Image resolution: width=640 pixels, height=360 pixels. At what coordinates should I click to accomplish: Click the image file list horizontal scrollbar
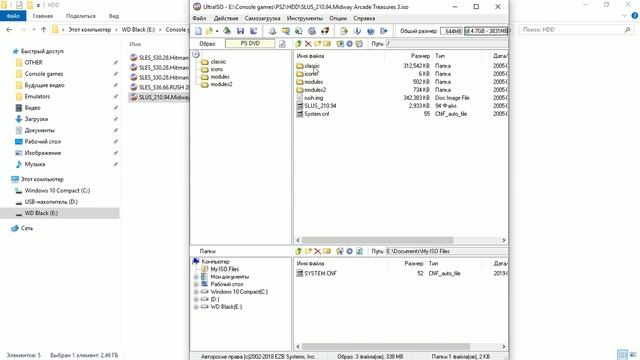378,240
